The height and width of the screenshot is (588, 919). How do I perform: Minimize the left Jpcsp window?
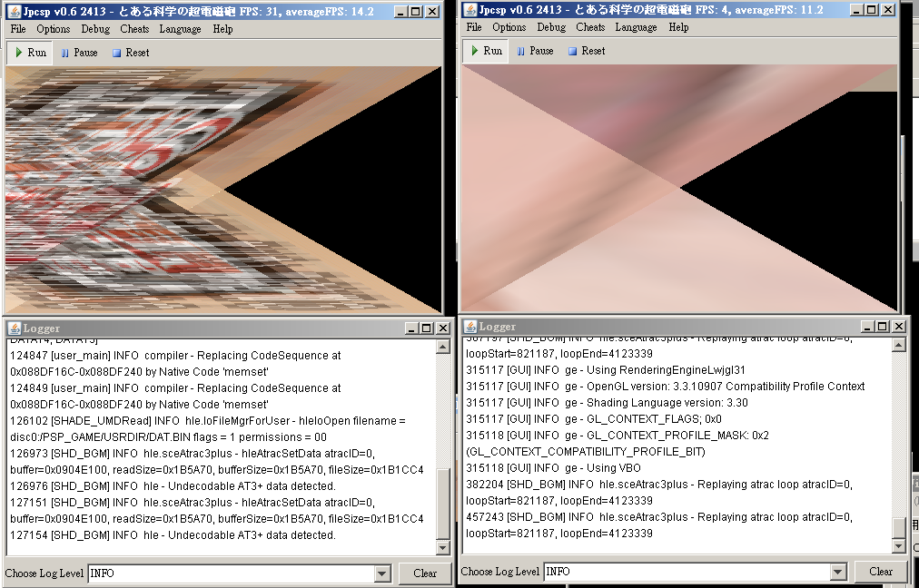click(x=400, y=11)
